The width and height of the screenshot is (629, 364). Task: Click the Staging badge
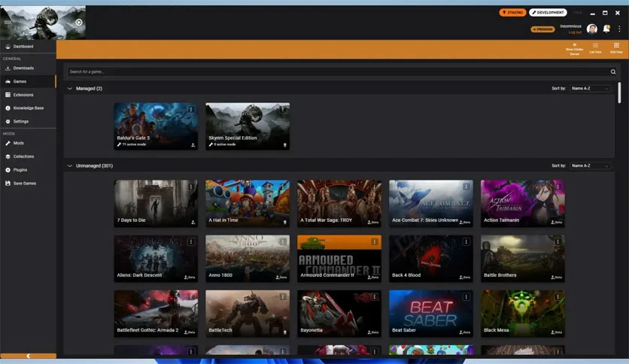[x=512, y=13]
